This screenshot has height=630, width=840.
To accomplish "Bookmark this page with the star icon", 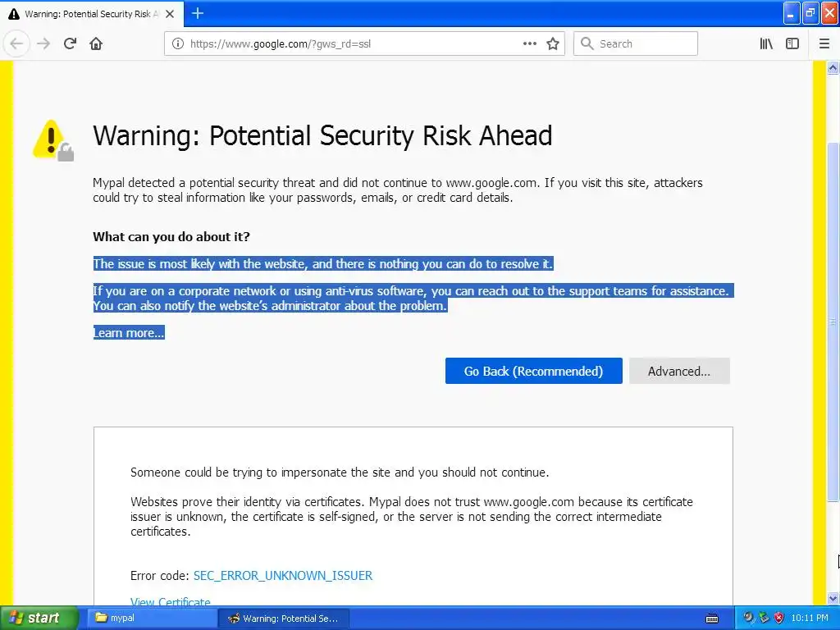I will point(553,44).
